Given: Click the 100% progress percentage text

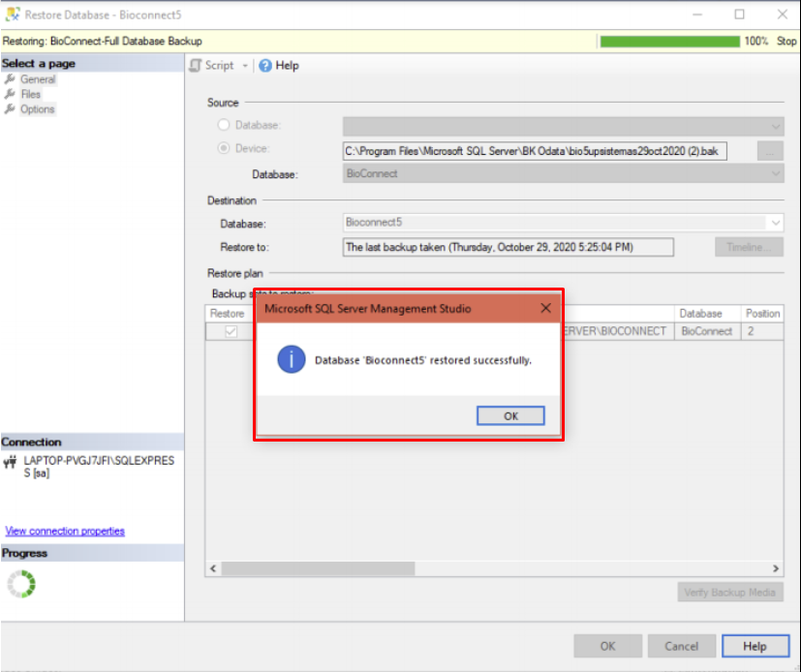Looking at the screenshot, I should (x=756, y=41).
